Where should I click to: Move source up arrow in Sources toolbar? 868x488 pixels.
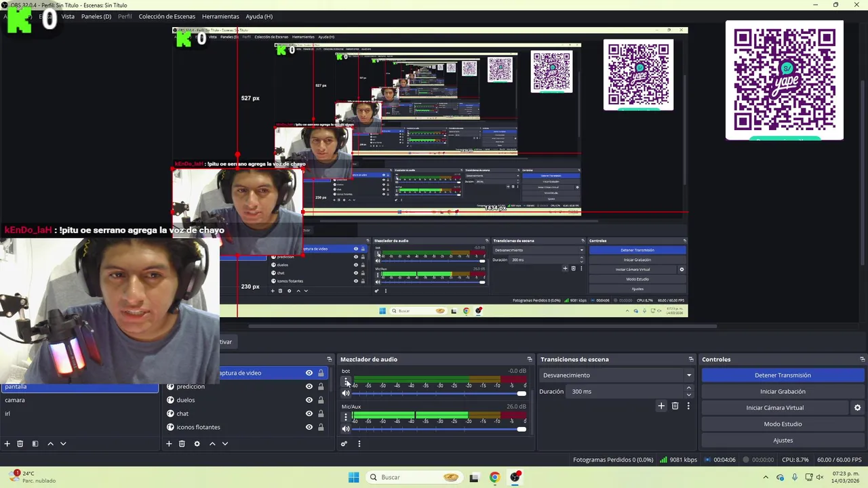(212, 444)
